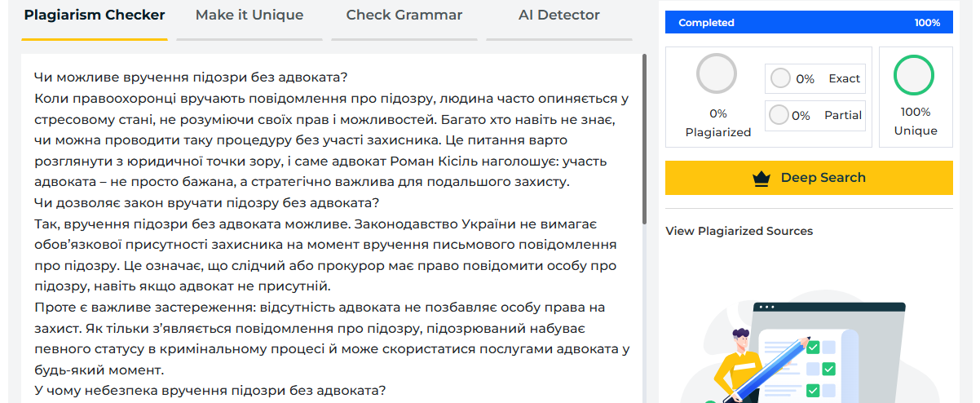Open the Check Grammar tab
This screenshot has height=403, width=980.
404,15
